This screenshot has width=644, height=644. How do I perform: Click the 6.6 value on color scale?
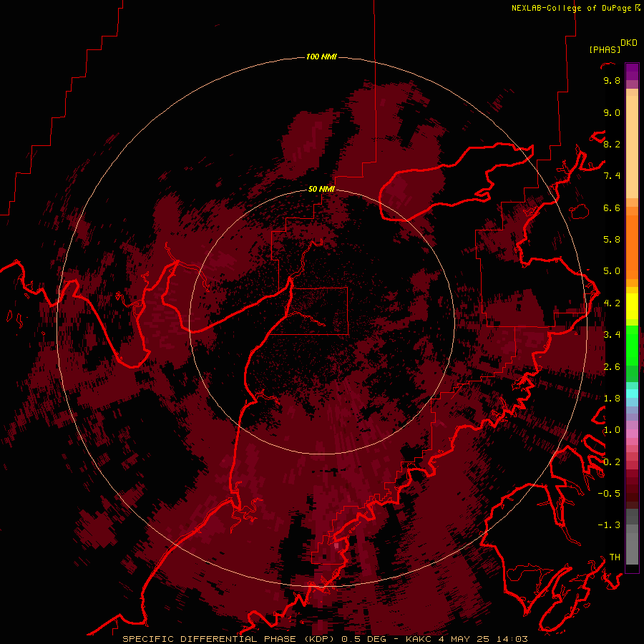pos(612,208)
